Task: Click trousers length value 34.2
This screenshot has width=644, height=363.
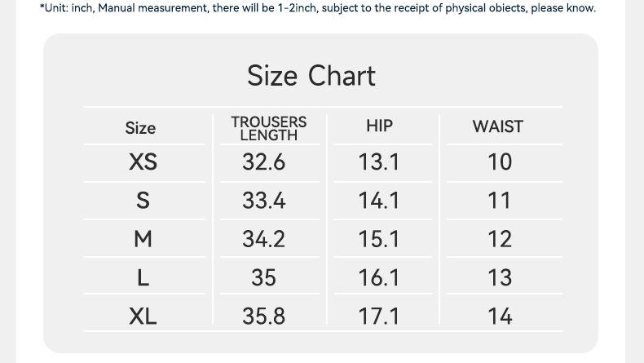Action: [x=263, y=239]
